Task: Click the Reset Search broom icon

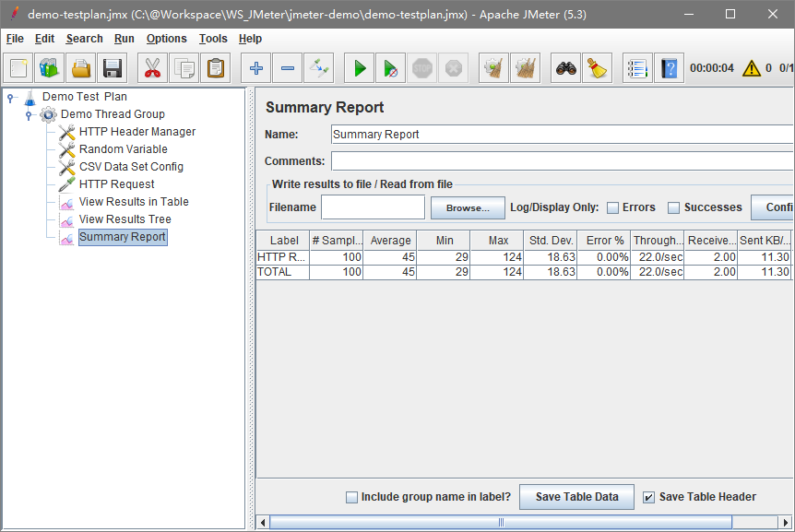Action: pos(598,68)
